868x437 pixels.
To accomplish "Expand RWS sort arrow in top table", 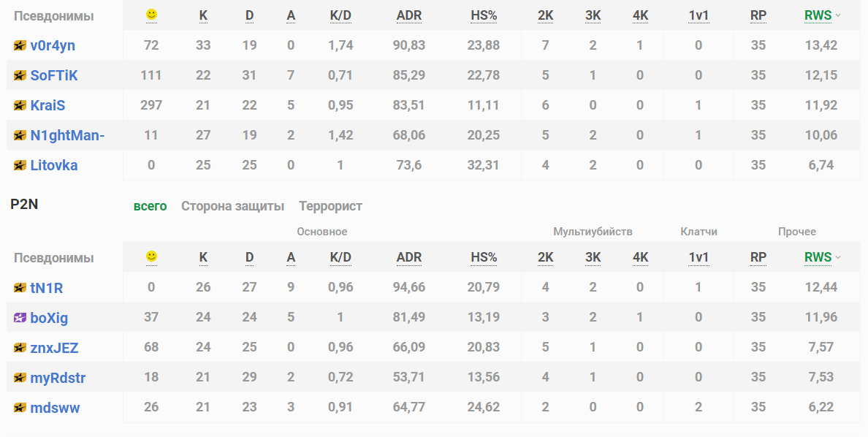I will [x=838, y=15].
